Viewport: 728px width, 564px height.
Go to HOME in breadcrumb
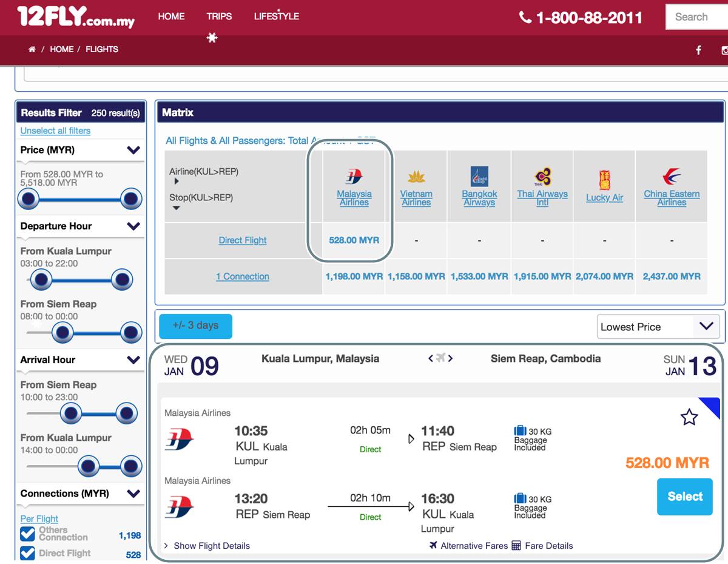(x=61, y=49)
